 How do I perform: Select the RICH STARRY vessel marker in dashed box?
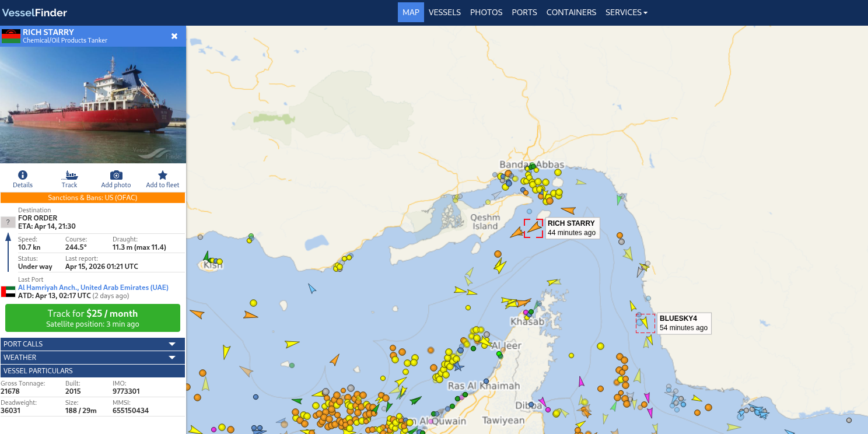pos(533,228)
